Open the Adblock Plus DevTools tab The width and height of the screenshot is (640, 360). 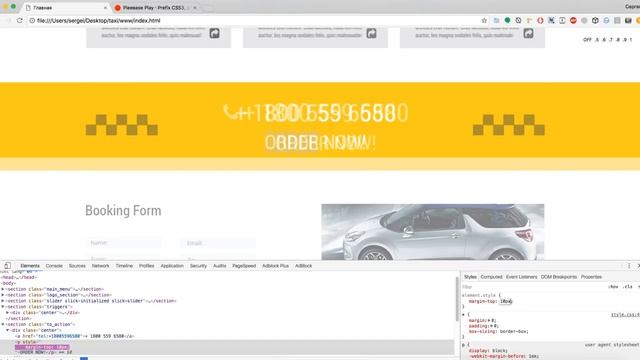click(x=276, y=266)
